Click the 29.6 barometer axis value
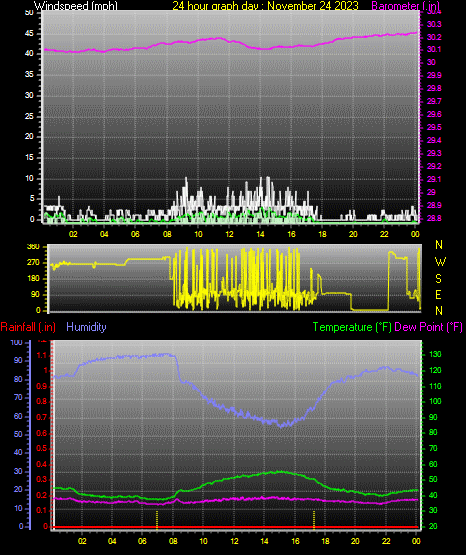This screenshot has width=466, height=555. tap(434, 114)
